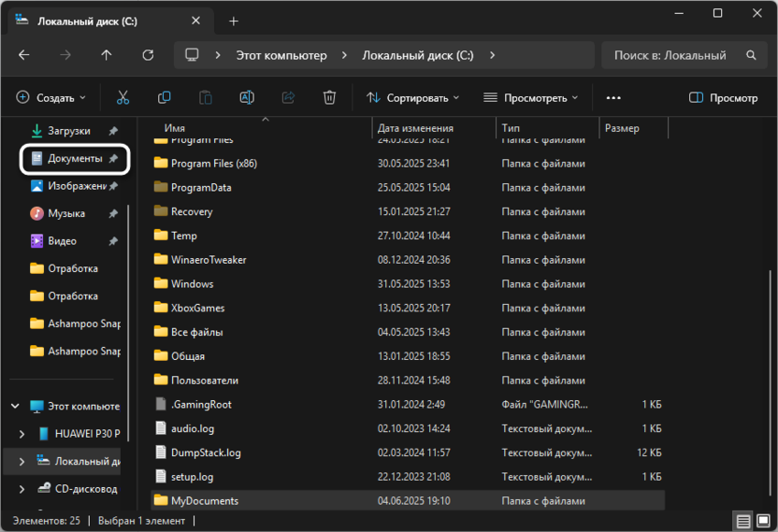778x532 pixels.
Task: Open the Создать dropdown
Action: [51, 97]
